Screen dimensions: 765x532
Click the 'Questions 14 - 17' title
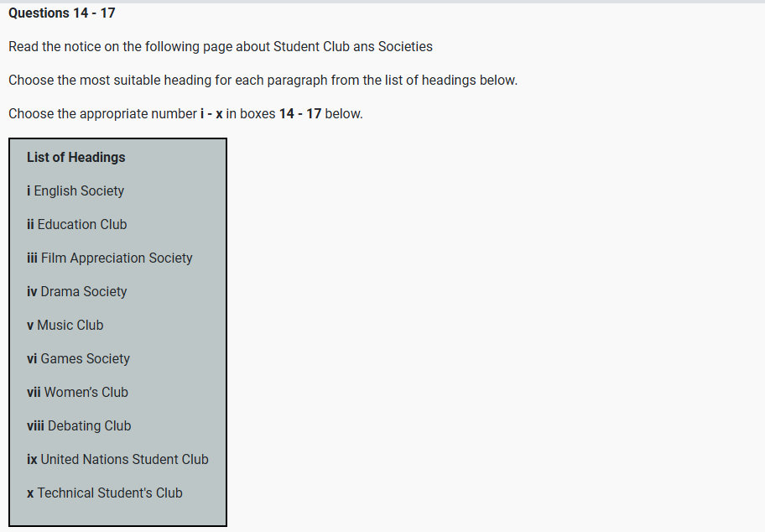click(x=62, y=13)
